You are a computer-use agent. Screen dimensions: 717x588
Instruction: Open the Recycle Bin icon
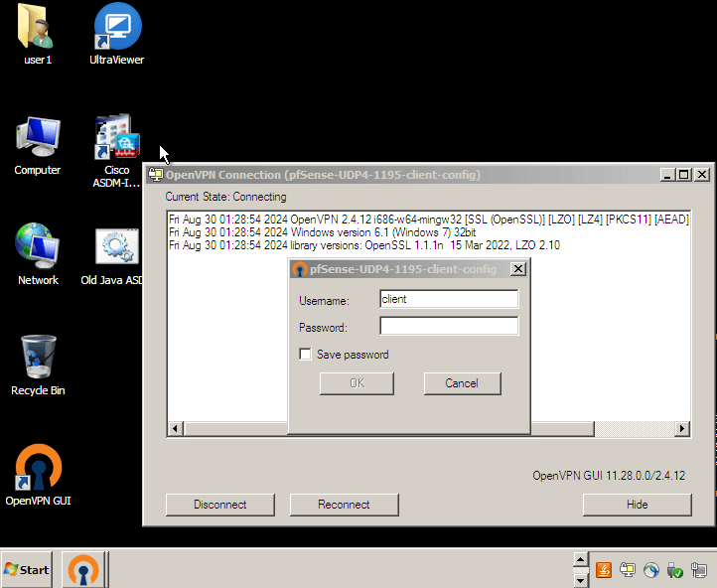tap(38, 365)
